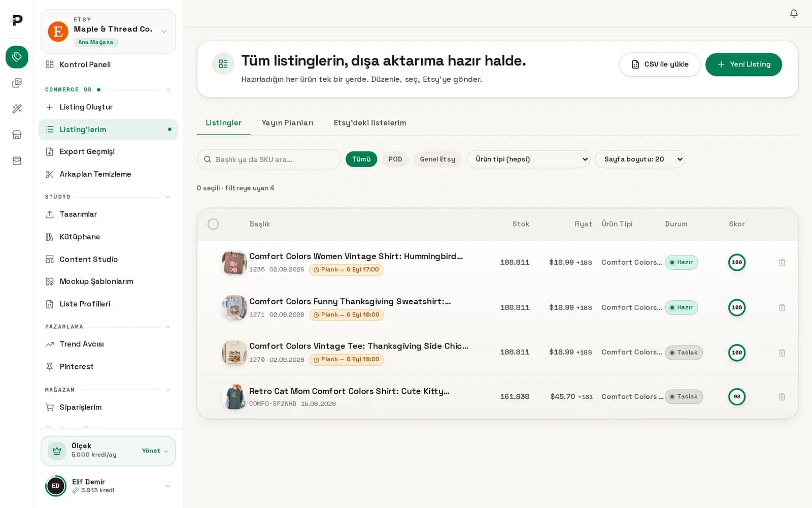Click the Yeni Listing button
Image resolution: width=812 pixels, height=508 pixels.
pos(743,65)
